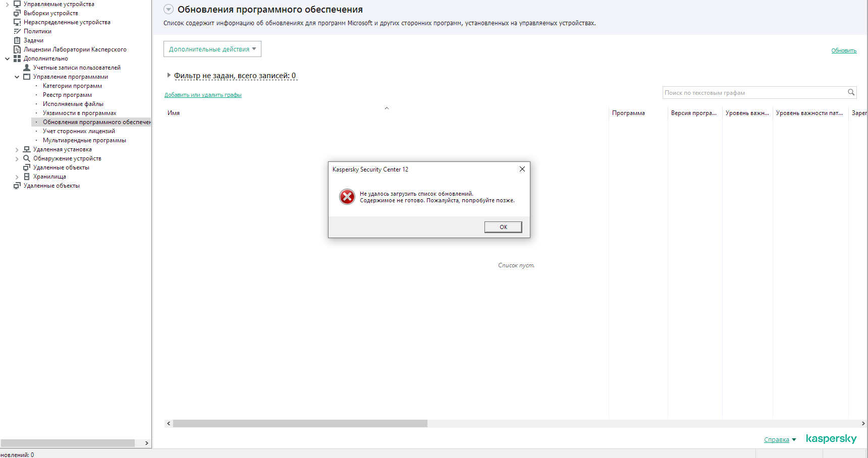Viewport: 868px width, 458px height.
Task: Click OK in the error dialog
Action: tap(503, 227)
